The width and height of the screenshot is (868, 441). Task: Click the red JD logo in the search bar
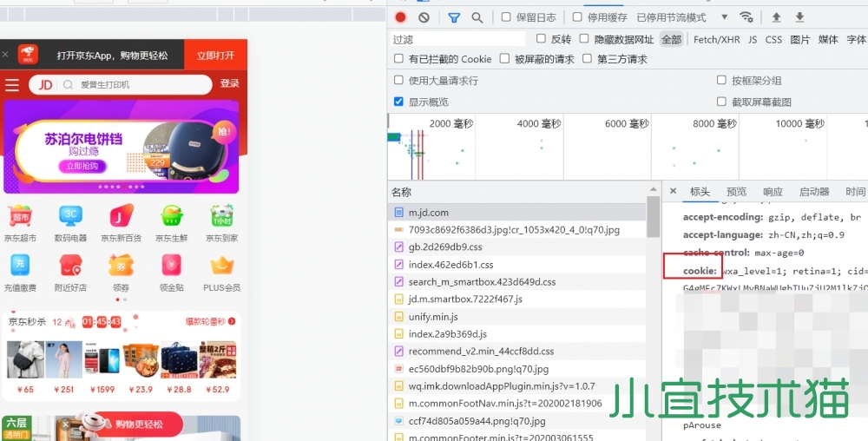tap(45, 85)
